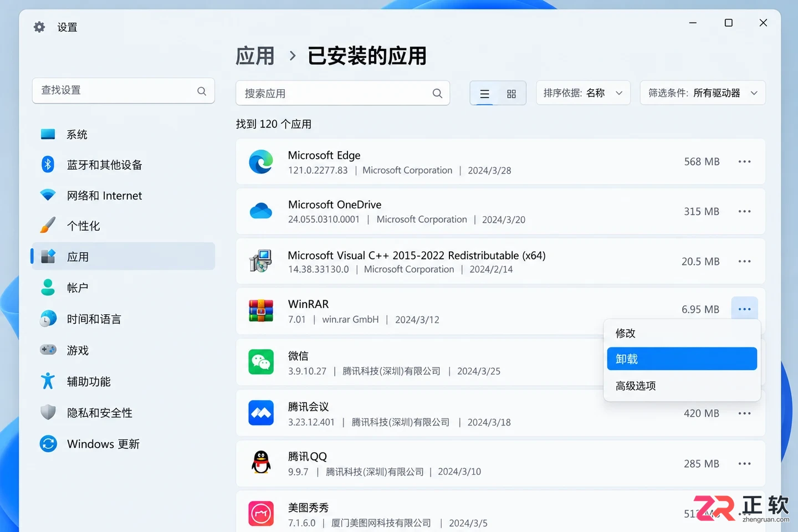The width and height of the screenshot is (798, 532).
Task: Click the Meitu Xiuxiu app icon
Action: click(261, 514)
